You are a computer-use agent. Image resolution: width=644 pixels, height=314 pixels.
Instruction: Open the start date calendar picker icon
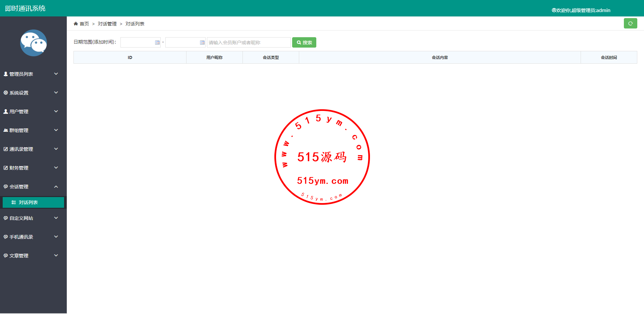click(157, 43)
